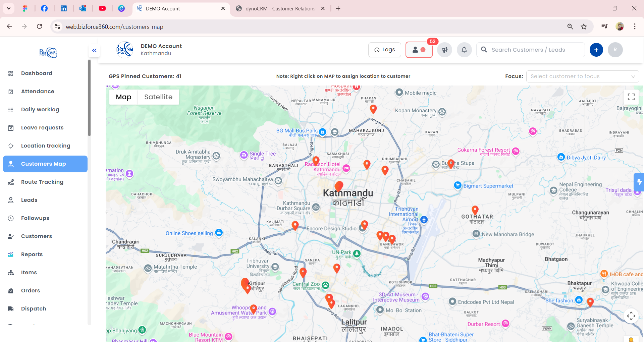
Task: Switch to Map view
Action: coord(123,97)
